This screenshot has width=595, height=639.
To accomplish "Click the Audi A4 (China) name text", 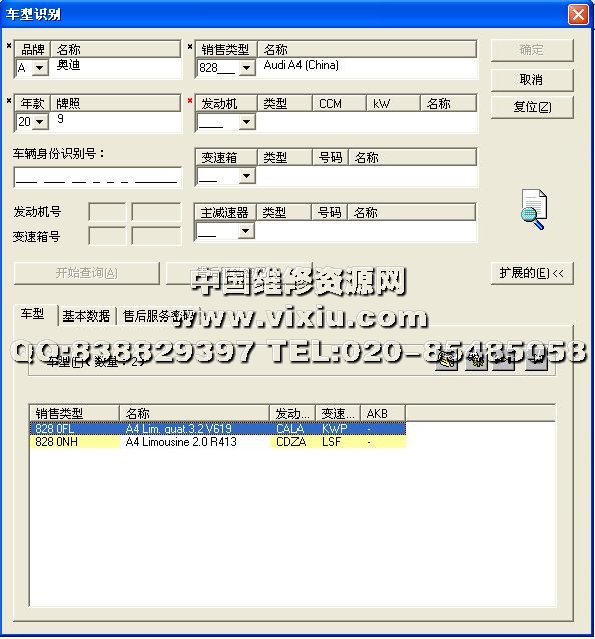I will pyautogui.click(x=301, y=65).
